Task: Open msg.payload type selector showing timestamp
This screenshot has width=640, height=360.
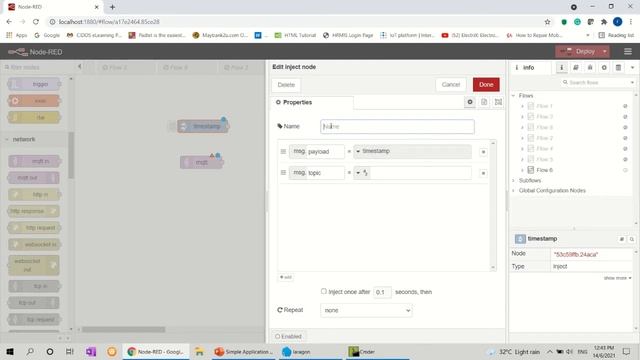Action: tap(412, 151)
